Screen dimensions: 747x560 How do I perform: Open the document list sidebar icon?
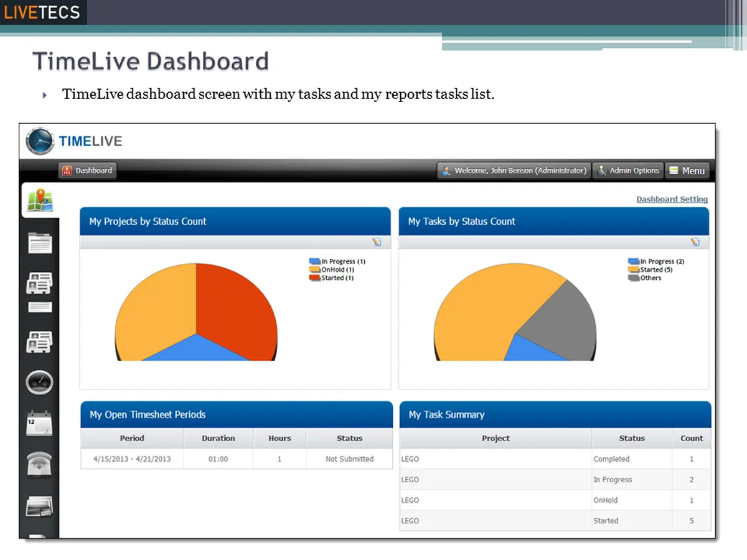(40, 243)
